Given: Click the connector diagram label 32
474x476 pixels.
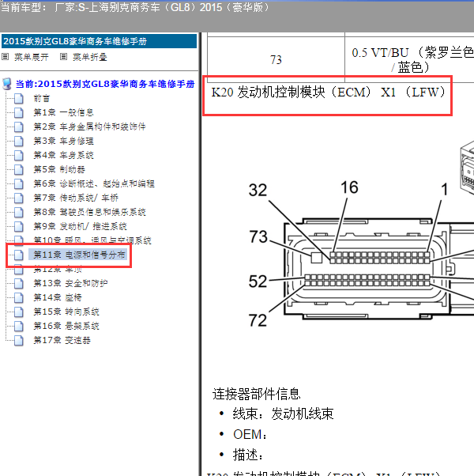Looking at the screenshot, I should [x=258, y=191].
